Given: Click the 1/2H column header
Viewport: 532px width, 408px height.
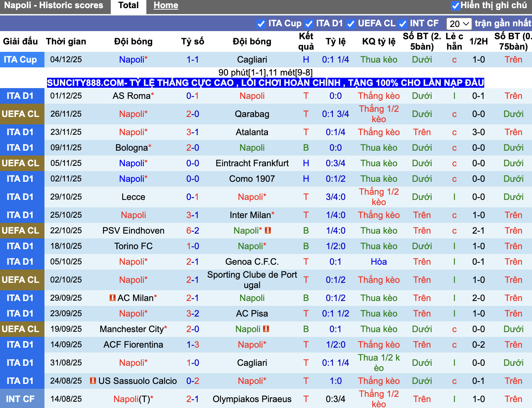Looking at the screenshot, I should coord(479,41).
